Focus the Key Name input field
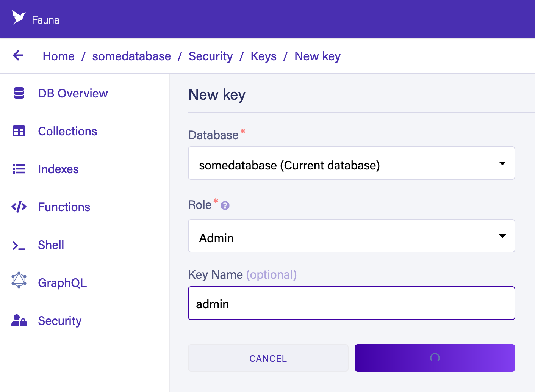The height and width of the screenshot is (392, 535). click(x=352, y=303)
